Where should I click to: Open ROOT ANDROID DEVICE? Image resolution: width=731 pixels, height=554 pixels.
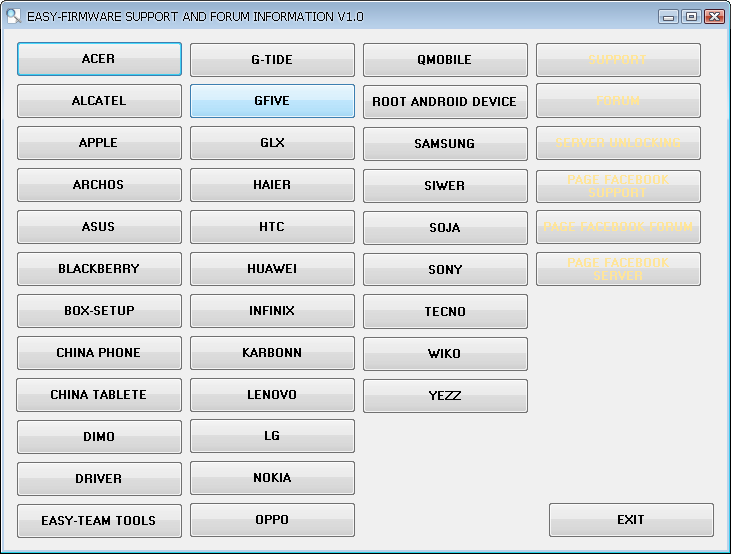click(445, 102)
